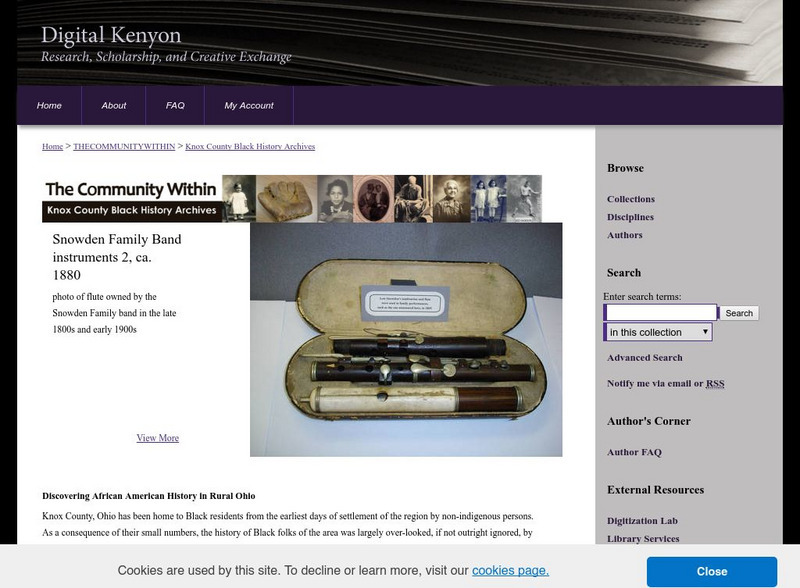
Task: Expand the 'in this collection' dropdown
Action: point(658,332)
